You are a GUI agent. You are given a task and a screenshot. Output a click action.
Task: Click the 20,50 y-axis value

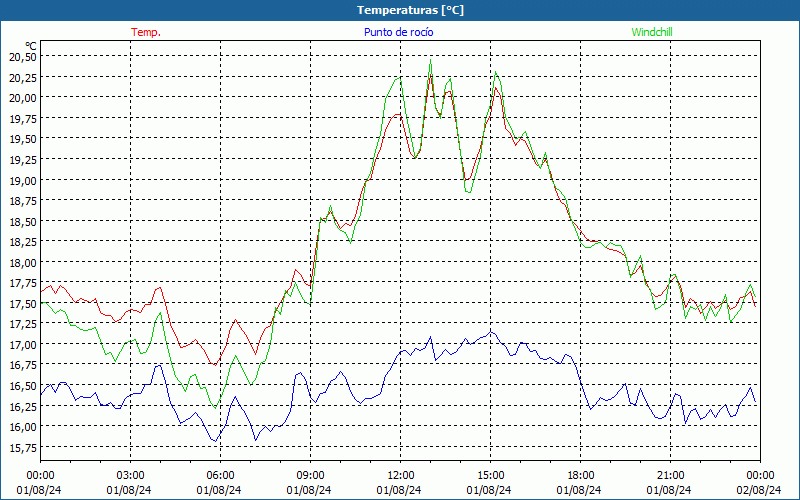pos(22,57)
